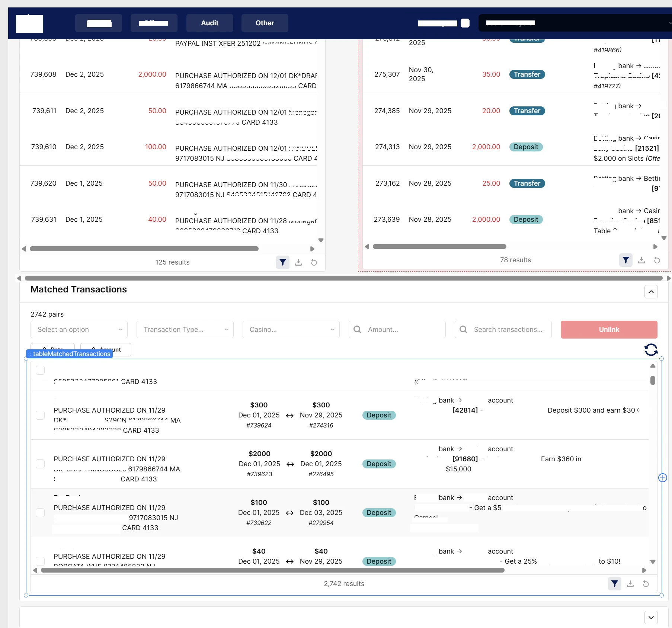Select row 739,608 with amount 2,000.00
The width and height of the screenshot is (672, 628).
(168, 75)
